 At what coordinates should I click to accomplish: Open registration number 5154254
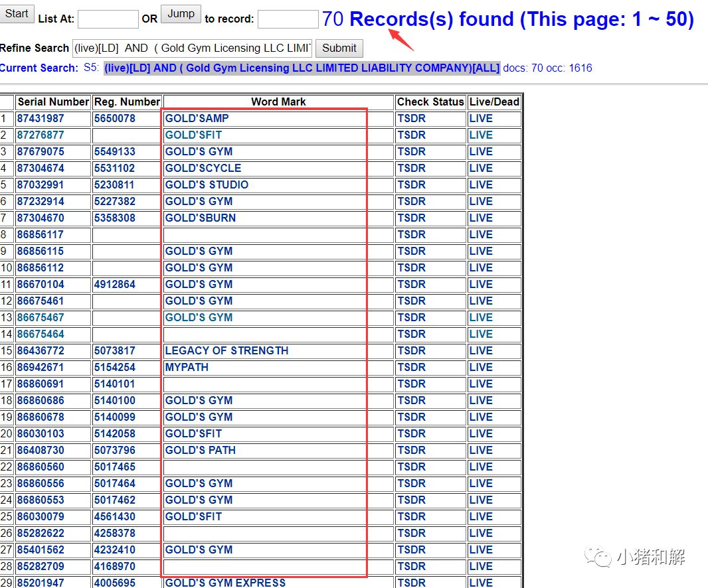click(115, 368)
